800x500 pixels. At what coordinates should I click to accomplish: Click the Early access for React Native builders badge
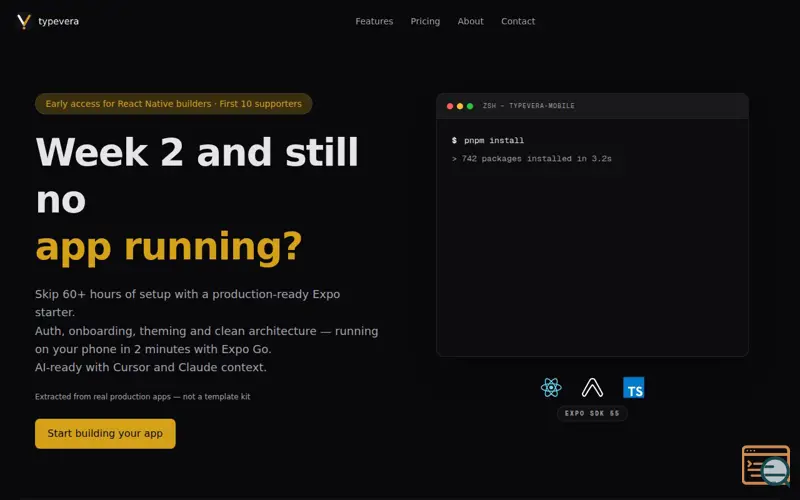(173, 104)
